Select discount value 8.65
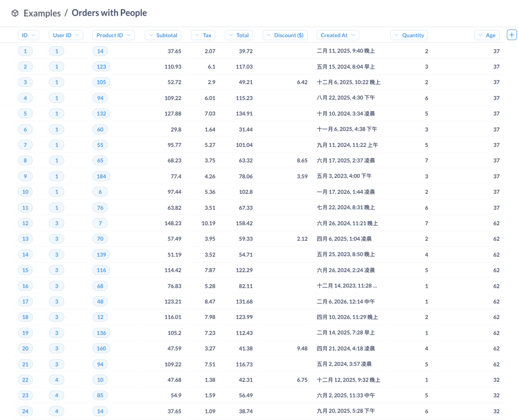Viewport: 518px width, 420px height. click(302, 160)
